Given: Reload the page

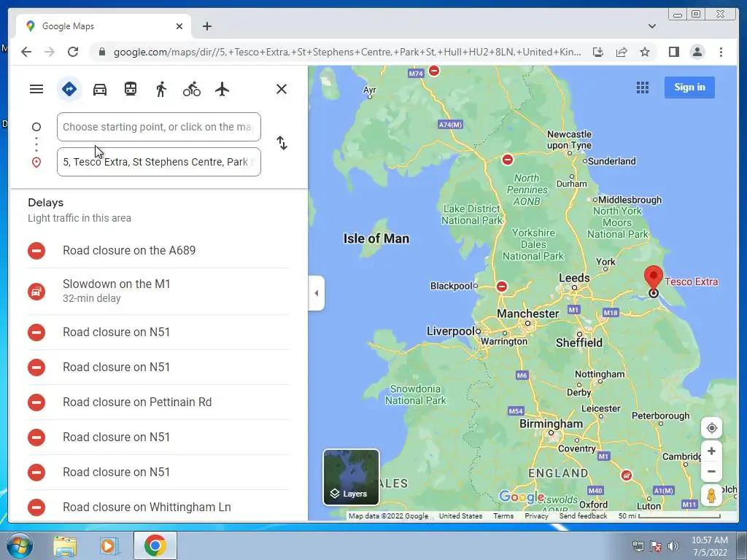Looking at the screenshot, I should 73,52.
